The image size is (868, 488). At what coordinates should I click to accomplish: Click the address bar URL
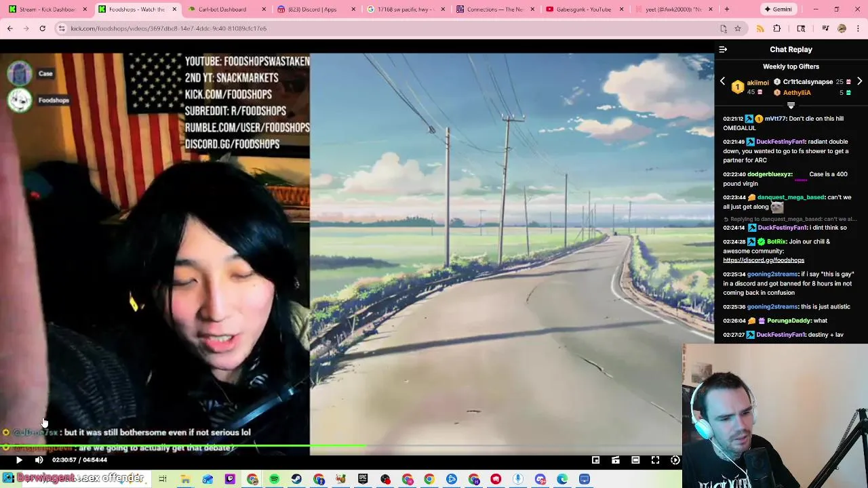pos(169,28)
